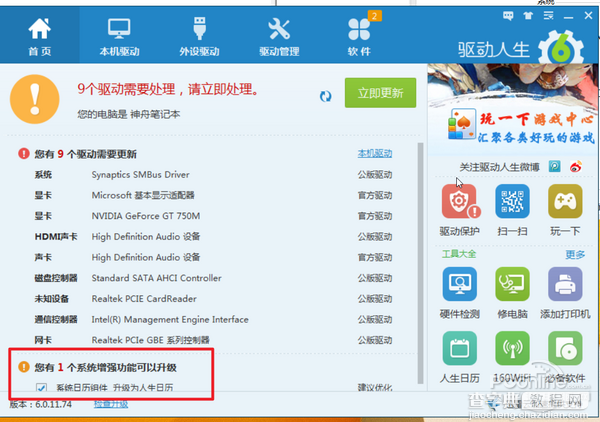Select Realtek PCIE CardReader row
600x422 pixels.
[213, 299]
